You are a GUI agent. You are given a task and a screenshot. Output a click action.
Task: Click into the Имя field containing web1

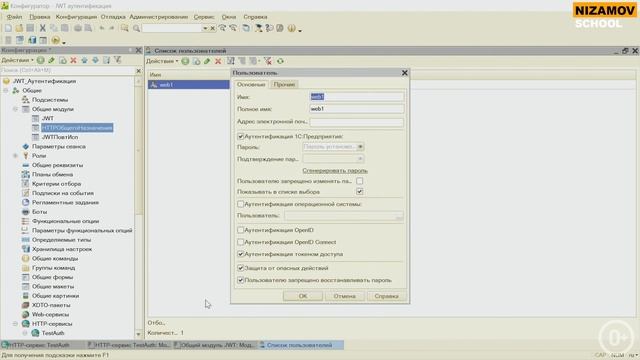[357, 97]
